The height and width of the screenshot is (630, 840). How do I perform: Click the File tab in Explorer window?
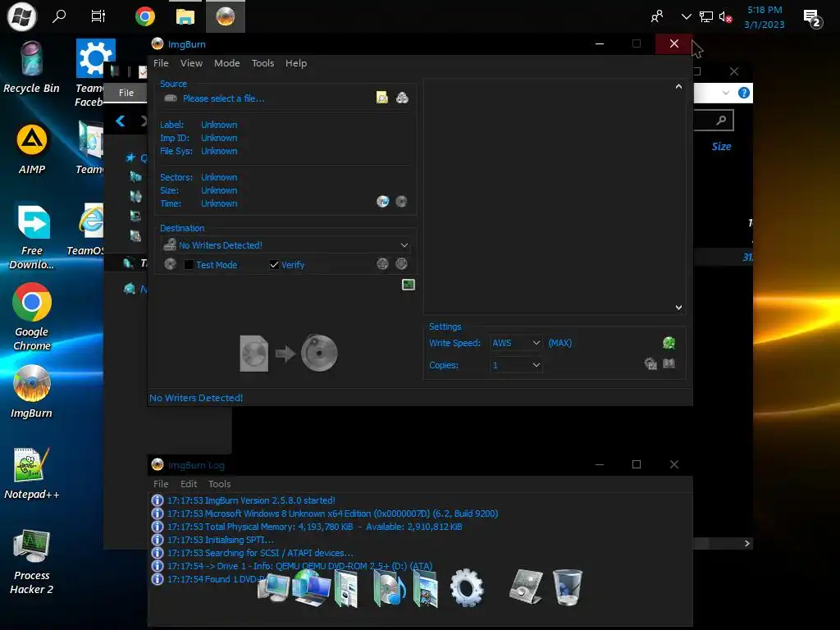point(126,93)
